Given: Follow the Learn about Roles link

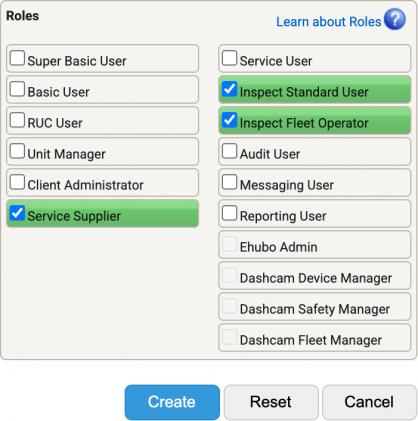Looking at the screenshot, I should click(329, 22).
